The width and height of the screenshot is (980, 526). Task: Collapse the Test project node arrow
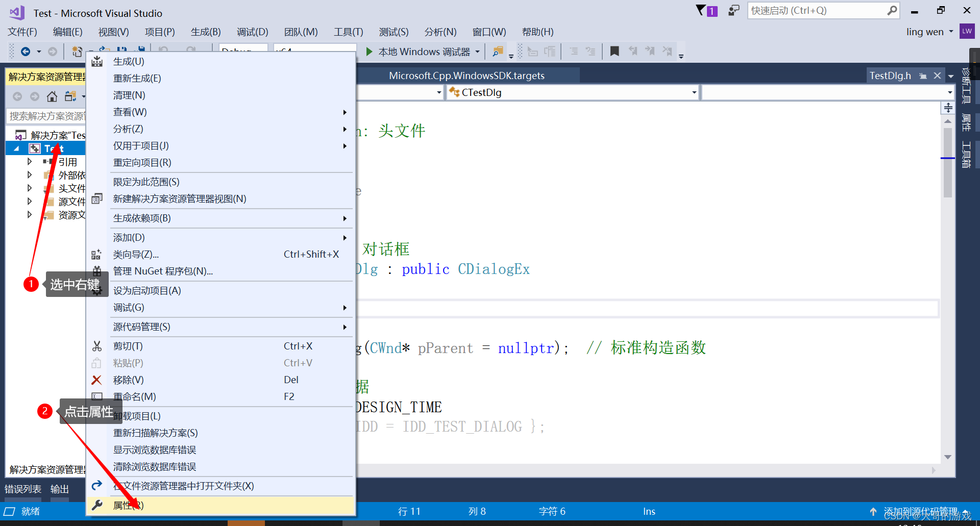click(x=16, y=148)
